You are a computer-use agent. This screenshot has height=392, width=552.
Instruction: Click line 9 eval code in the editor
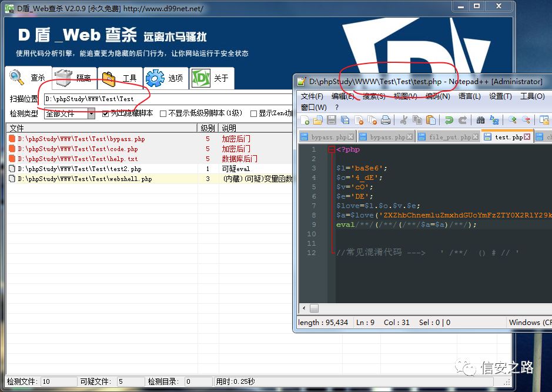coord(406,225)
